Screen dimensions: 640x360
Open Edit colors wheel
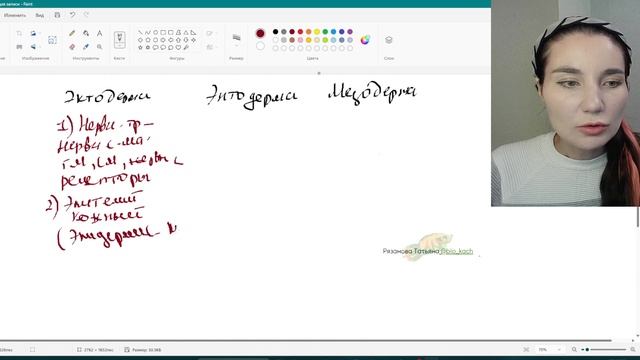click(365, 40)
